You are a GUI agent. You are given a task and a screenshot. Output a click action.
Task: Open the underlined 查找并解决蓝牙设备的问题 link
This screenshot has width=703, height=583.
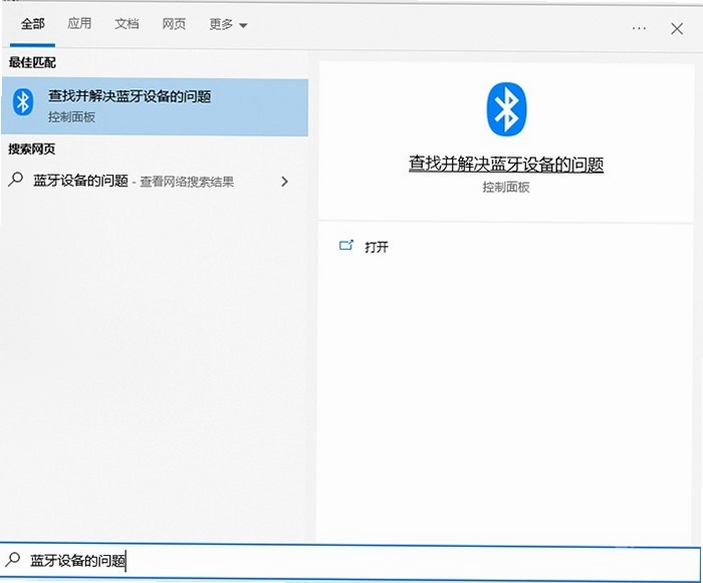pos(506,164)
